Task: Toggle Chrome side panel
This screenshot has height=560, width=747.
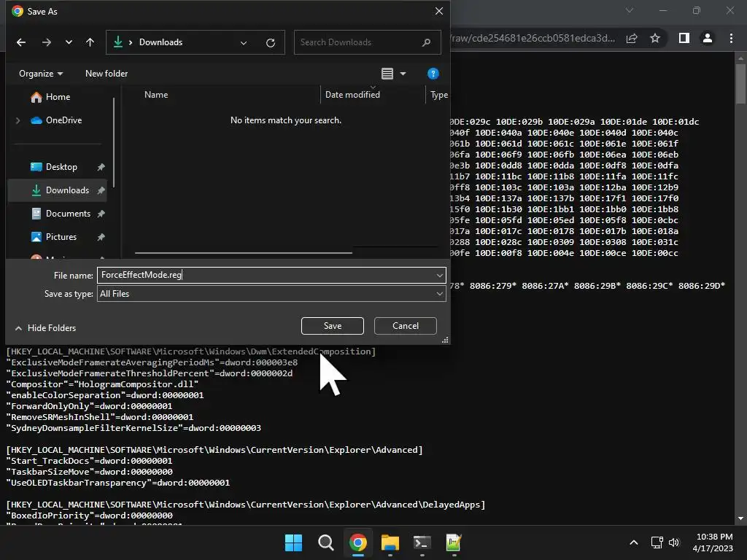Action: (x=684, y=38)
